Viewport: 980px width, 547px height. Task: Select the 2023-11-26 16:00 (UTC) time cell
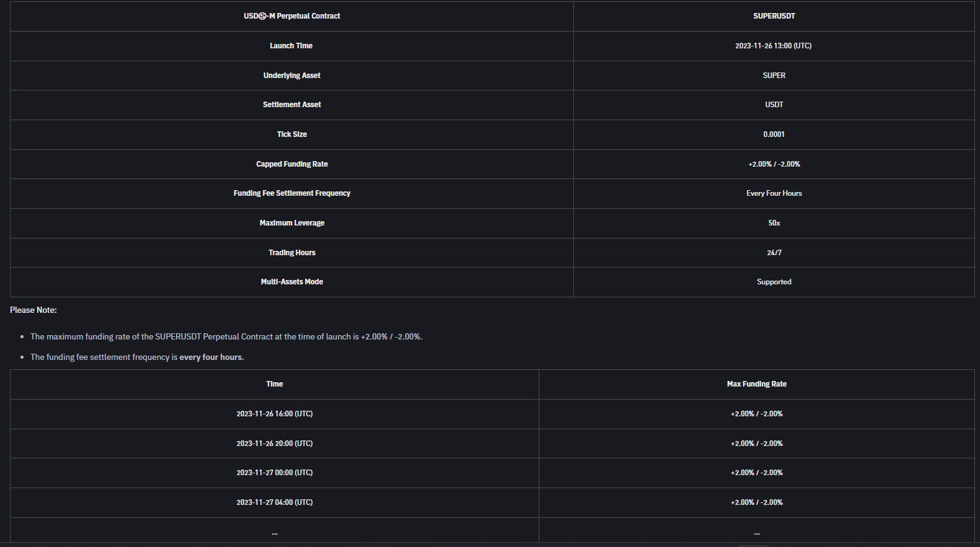275,414
